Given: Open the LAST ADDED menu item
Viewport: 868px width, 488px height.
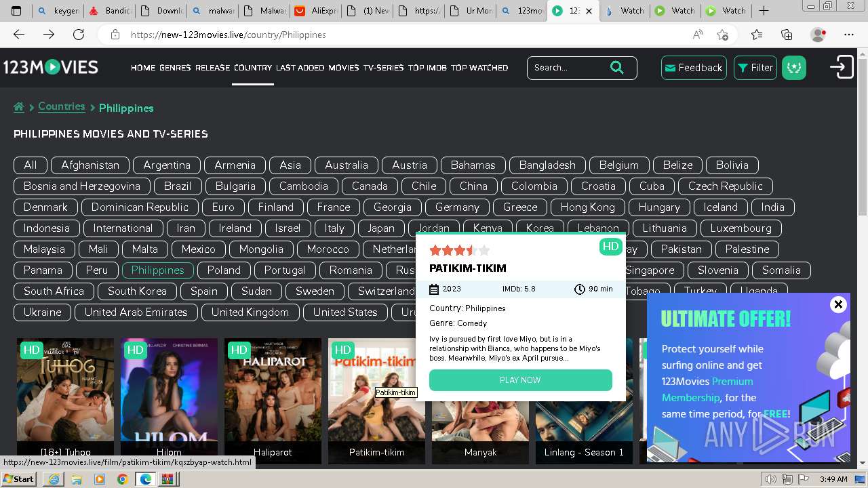Looking at the screenshot, I should [x=300, y=68].
